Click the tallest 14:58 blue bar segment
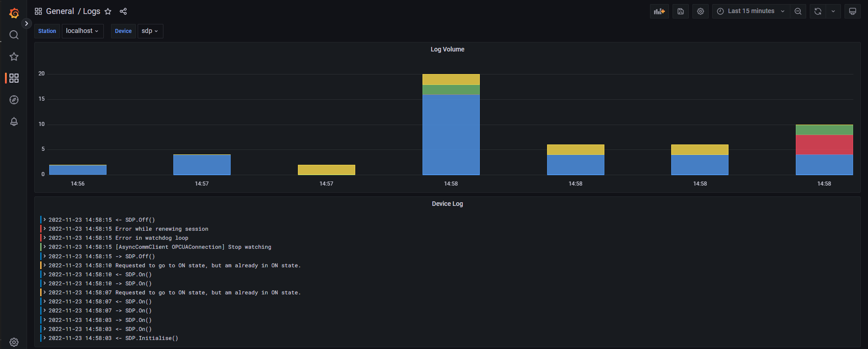Screen dimensions: 868x349 click(451, 135)
